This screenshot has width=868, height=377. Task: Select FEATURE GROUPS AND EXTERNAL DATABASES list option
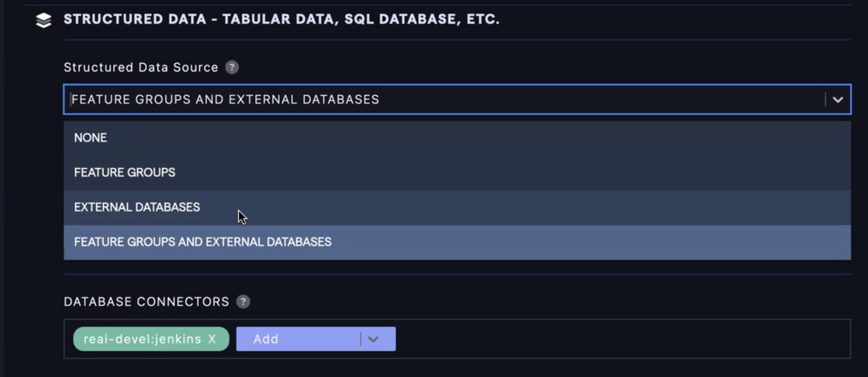tap(203, 242)
